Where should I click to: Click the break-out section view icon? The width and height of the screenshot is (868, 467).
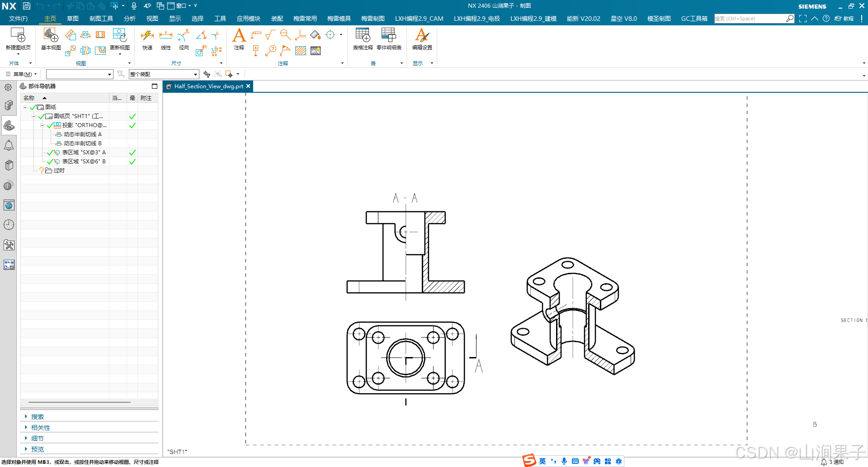coord(100,50)
